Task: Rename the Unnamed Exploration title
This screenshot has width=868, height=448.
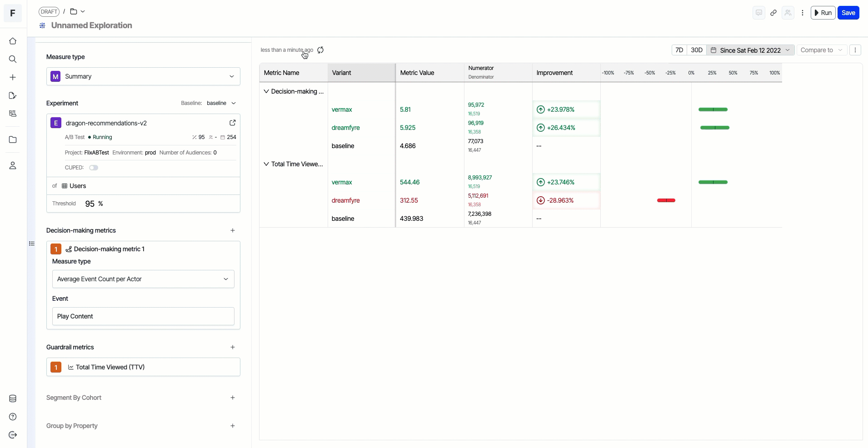Action: point(91,25)
